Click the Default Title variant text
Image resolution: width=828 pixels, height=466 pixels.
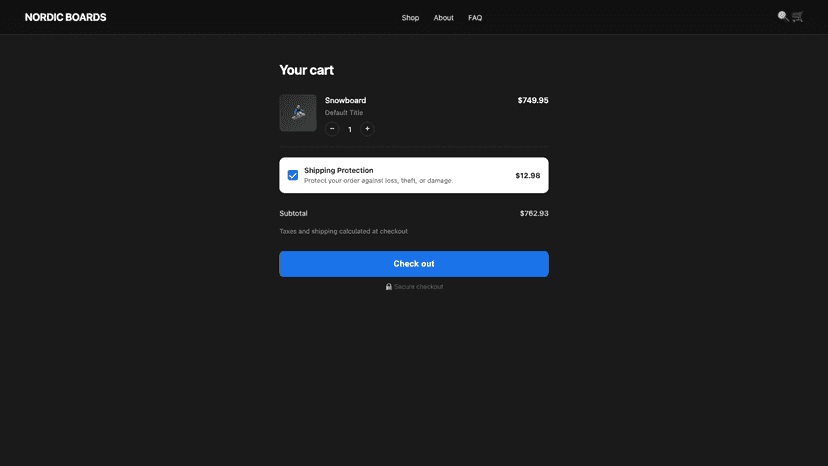(344, 113)
